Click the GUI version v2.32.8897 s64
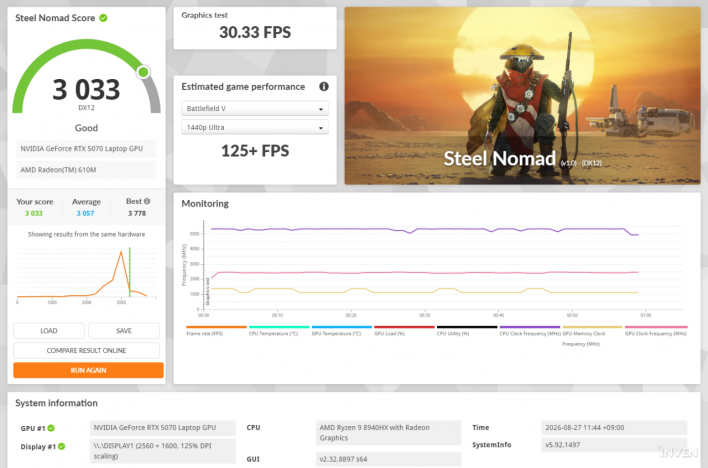 388,459
